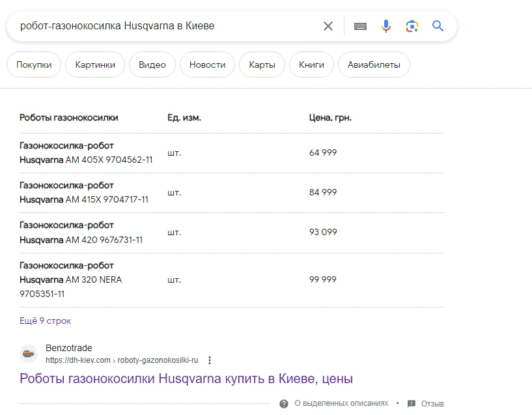
Task: Submit search with magnifying glass icon
Action: coord(438,26)
